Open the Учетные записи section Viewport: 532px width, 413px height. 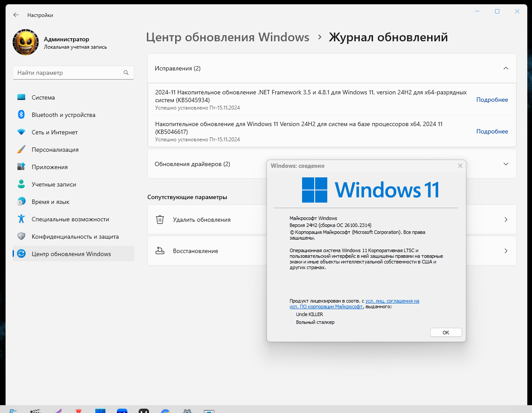[73, 184]
